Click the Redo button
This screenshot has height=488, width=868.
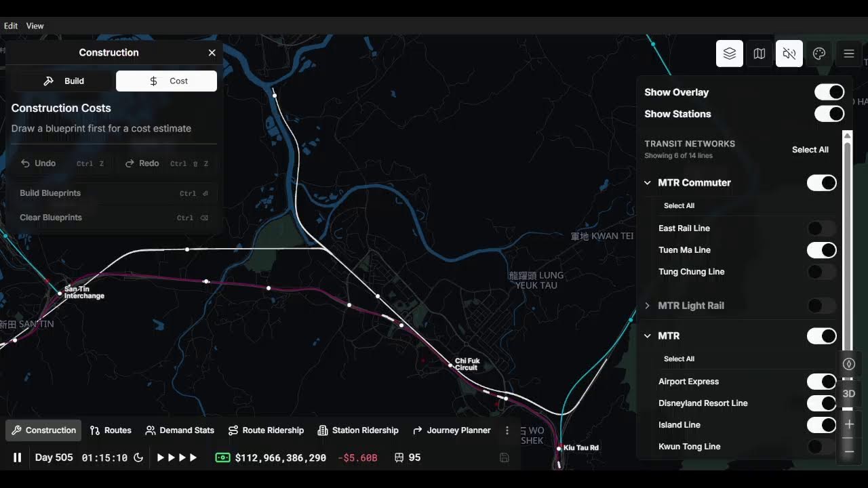(x=167, y=163)
